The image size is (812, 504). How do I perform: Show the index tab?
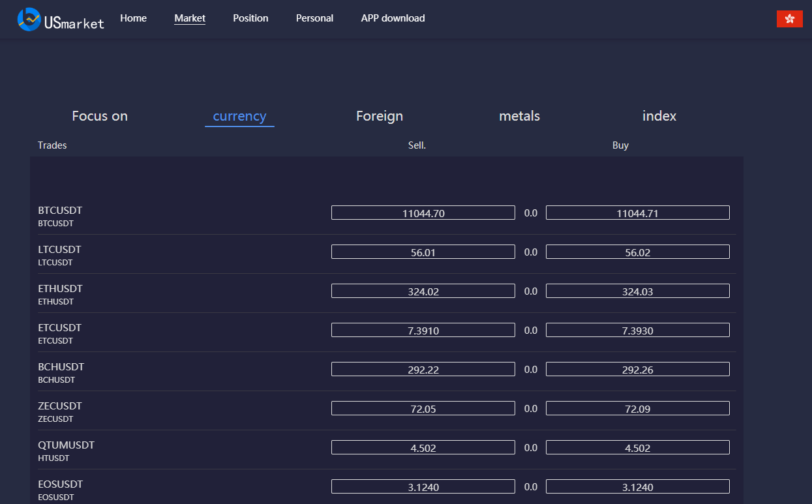coord(659,116)
